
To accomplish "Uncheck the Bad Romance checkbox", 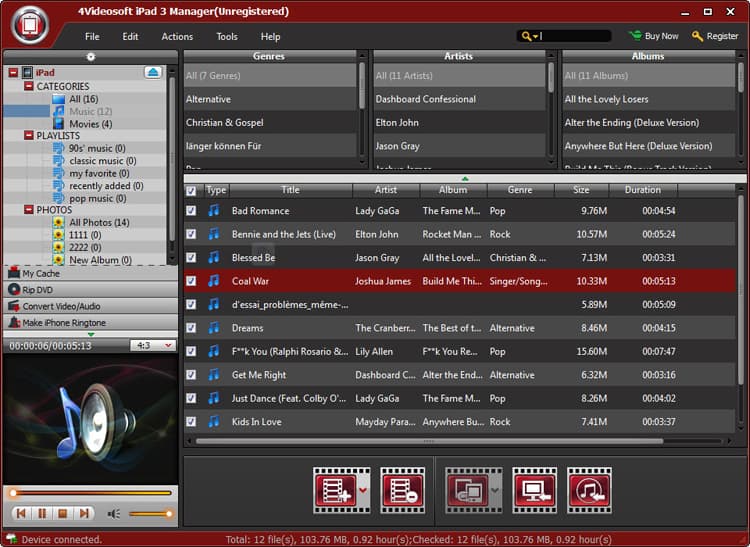I will pos(191,210).
